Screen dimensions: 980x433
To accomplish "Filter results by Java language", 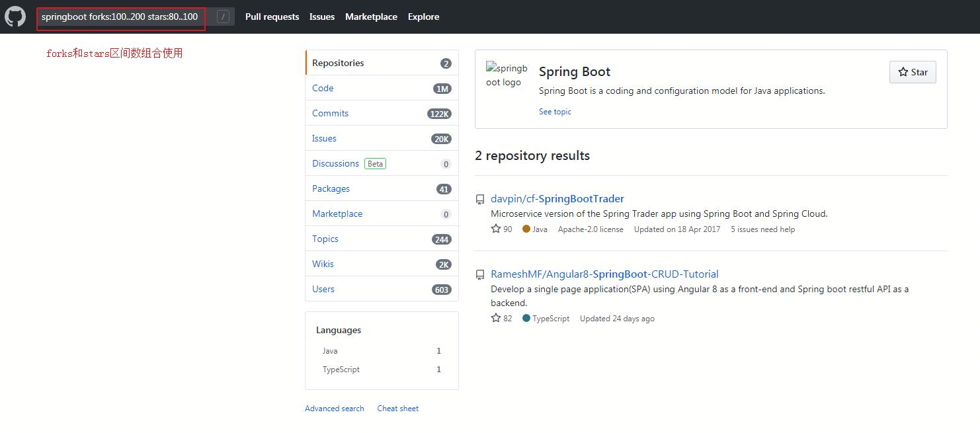I will pos(382,351).
